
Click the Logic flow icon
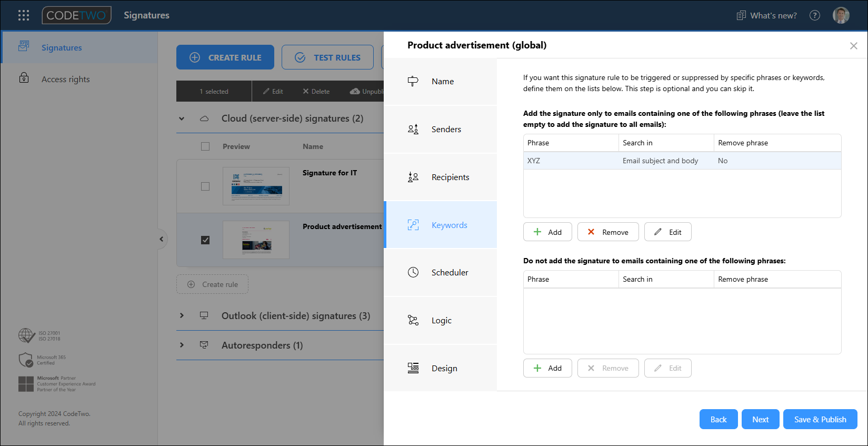[413, 320]
